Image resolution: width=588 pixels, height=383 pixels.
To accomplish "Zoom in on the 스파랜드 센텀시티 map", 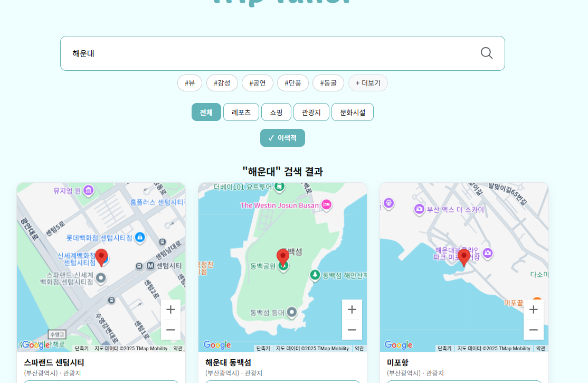I will click(x=170, y=309).
